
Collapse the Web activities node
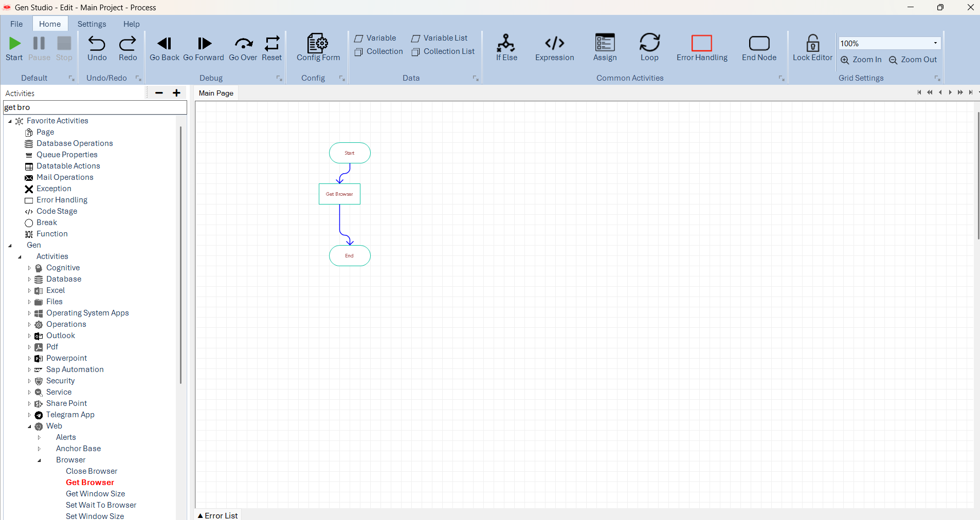point(29,426)
